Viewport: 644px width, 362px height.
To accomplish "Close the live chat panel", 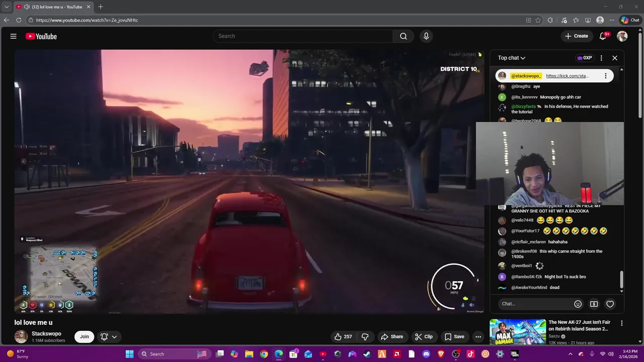I will click(614, 58).
